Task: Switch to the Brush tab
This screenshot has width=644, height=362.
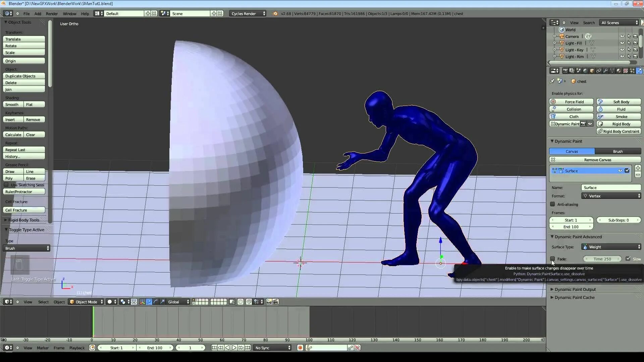Action: (x=618, y=152)
